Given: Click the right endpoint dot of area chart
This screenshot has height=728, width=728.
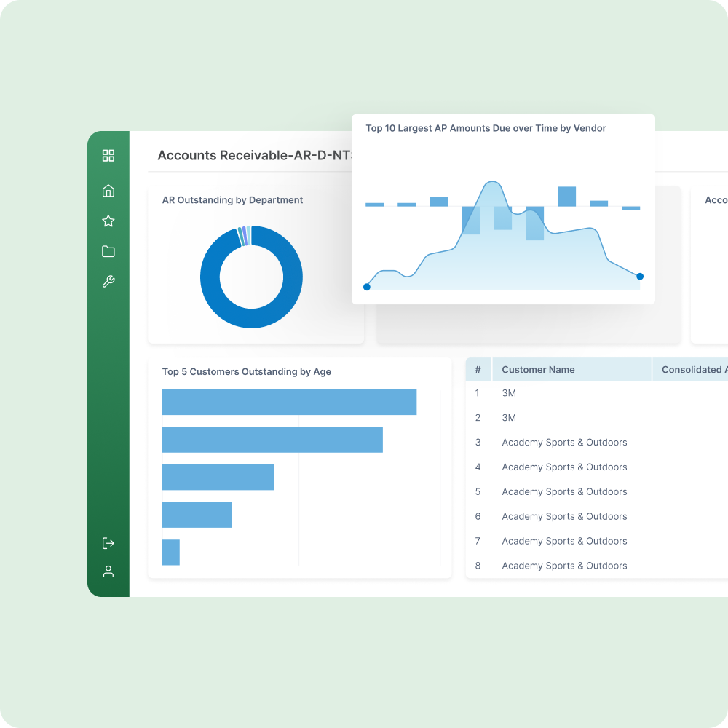Looking at the screenshot, I should click(640, 276).
